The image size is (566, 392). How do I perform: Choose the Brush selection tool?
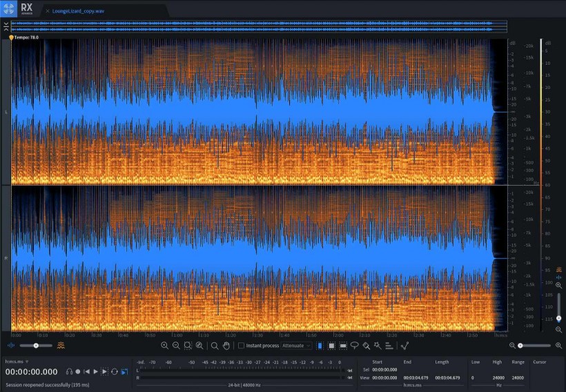coord(366,345)
